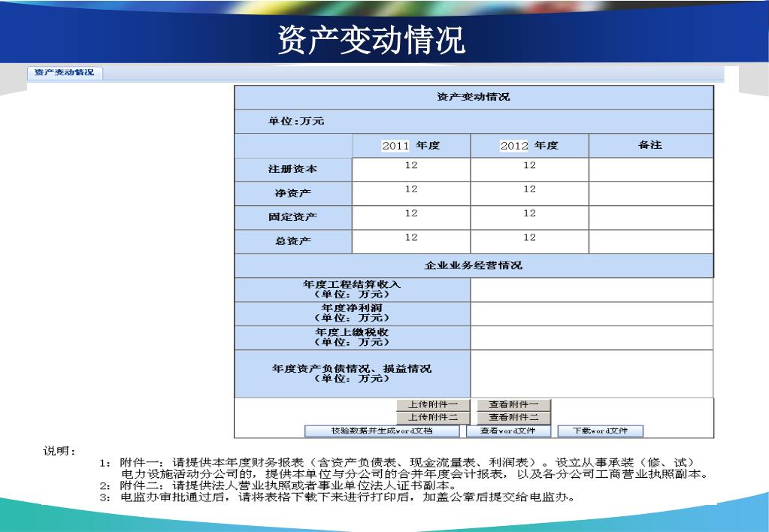Screen dimensions: 769x532
Task: Click 校验数据并生成word文档 button
Action: tap(382, 431)
